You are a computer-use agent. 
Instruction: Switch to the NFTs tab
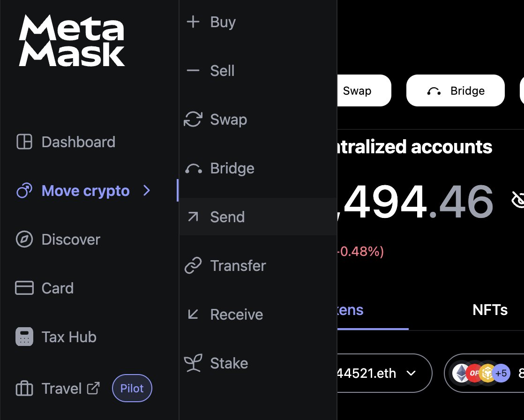(x=490, y=310)
